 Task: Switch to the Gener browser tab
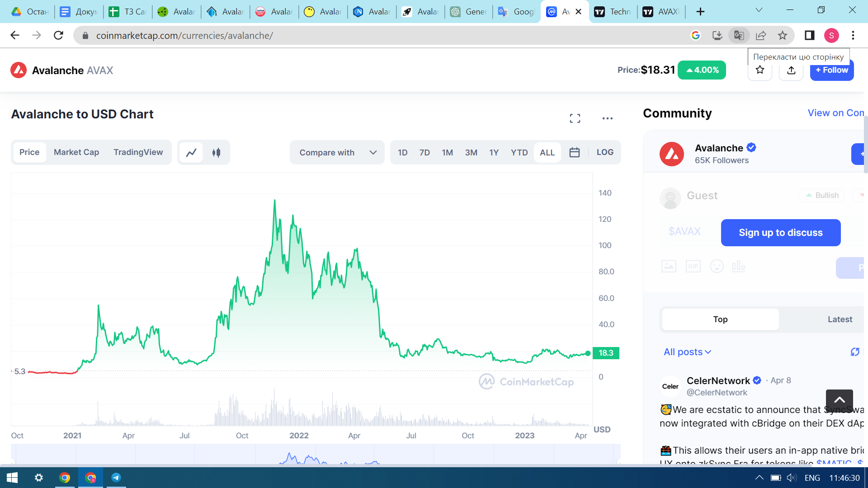click(x=469, y=12)
